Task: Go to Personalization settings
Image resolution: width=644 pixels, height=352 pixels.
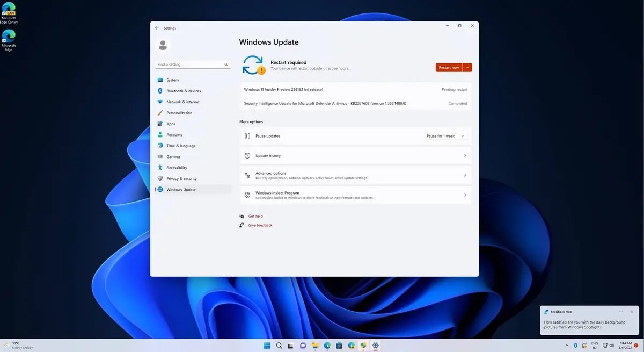Action: pos(178,113)
